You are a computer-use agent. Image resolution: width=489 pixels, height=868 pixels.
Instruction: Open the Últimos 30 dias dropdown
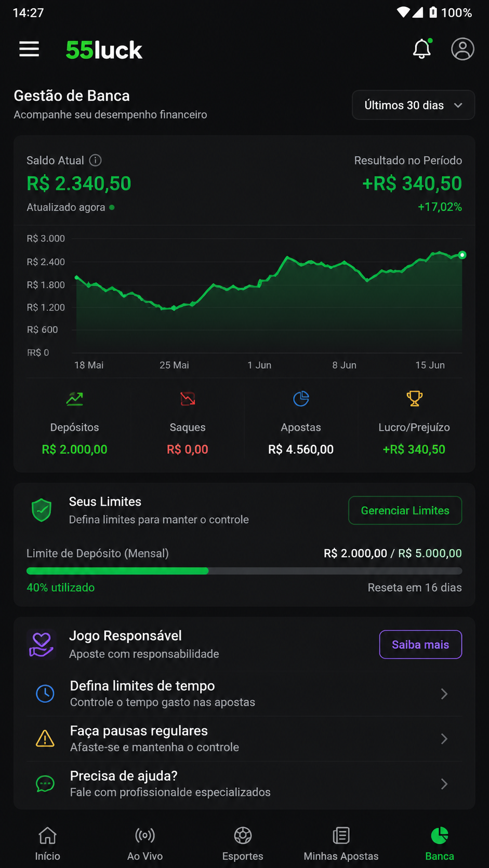(413, 105)
